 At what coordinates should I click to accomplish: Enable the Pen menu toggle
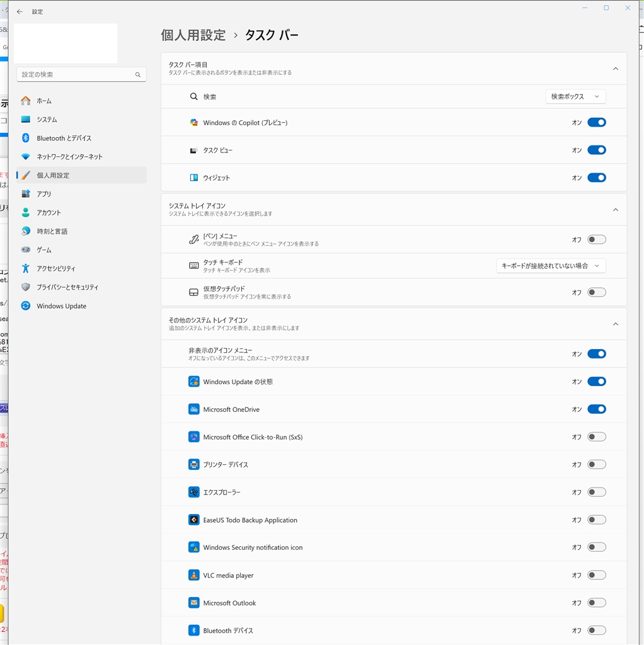click(597, 239)
